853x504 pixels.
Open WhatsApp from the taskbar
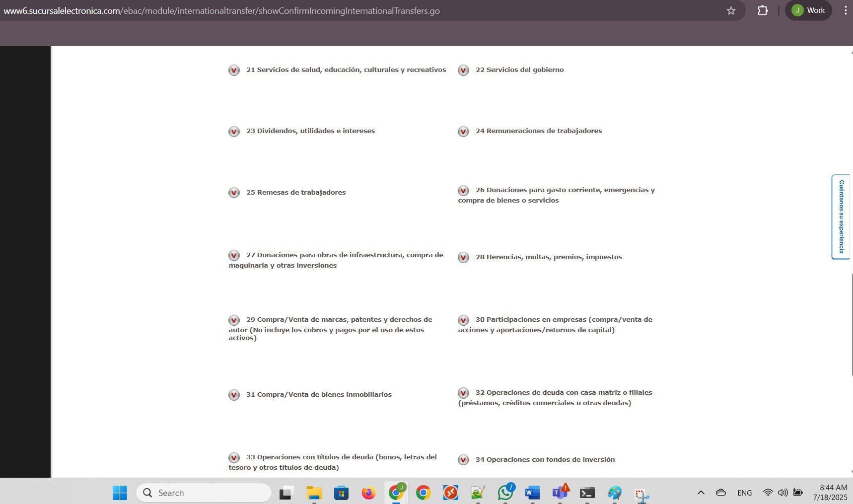505,492
